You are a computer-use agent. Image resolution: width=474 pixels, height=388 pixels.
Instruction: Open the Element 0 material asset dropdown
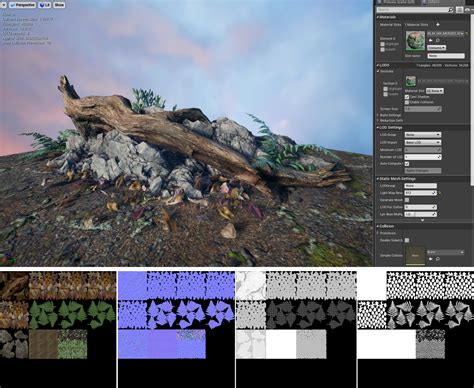[446, 34]
